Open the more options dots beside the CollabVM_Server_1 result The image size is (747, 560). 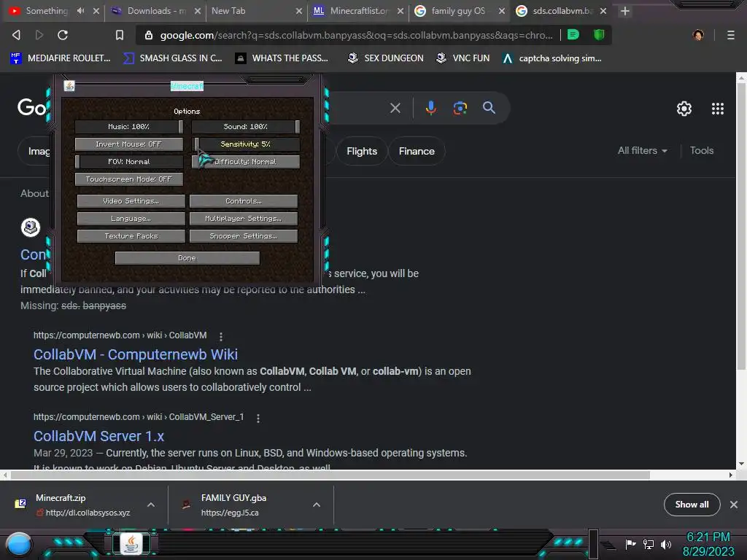point(258,418)
